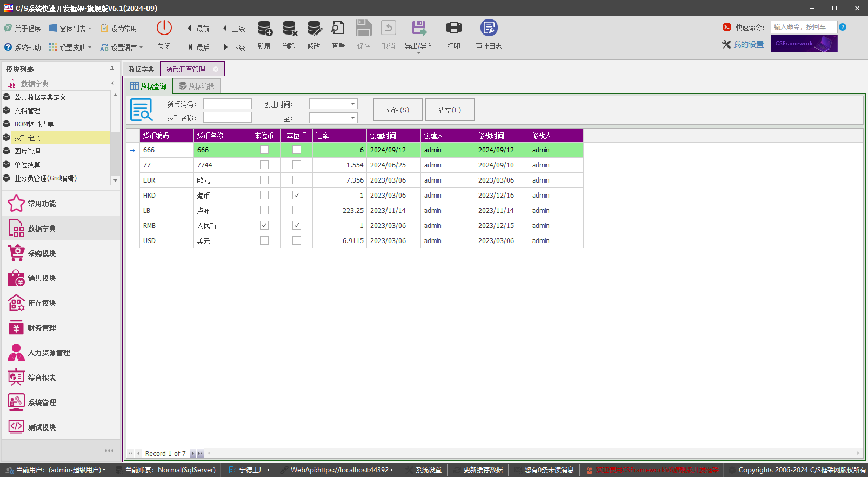Toggle first 本位币 checkbox in RMB row
The height and width of the screenshot is (477, 868).
(x=264, y=226)
